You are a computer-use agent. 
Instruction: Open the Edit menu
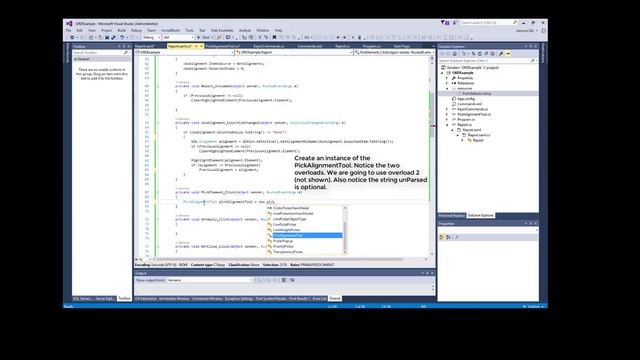(79, 30)
